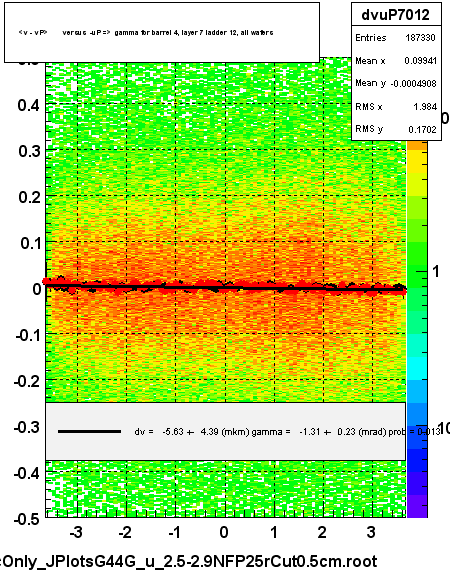Select the Mean x 0.09941 row
Screen dimensions: 450x575
click(x=395, y=61)
